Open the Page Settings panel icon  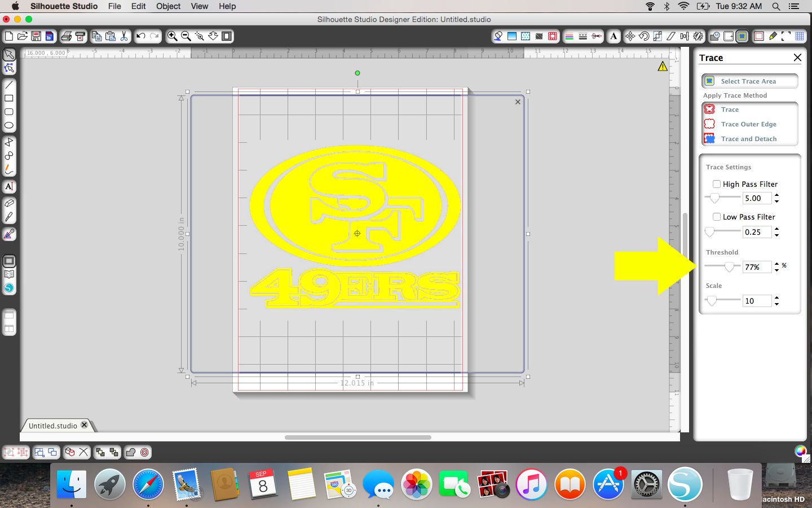[x=759, y=36]
